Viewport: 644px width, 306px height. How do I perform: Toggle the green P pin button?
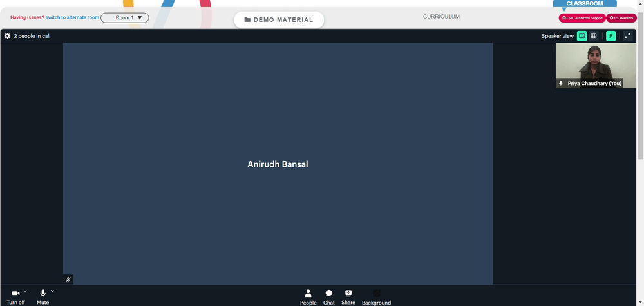coord(611,36)
